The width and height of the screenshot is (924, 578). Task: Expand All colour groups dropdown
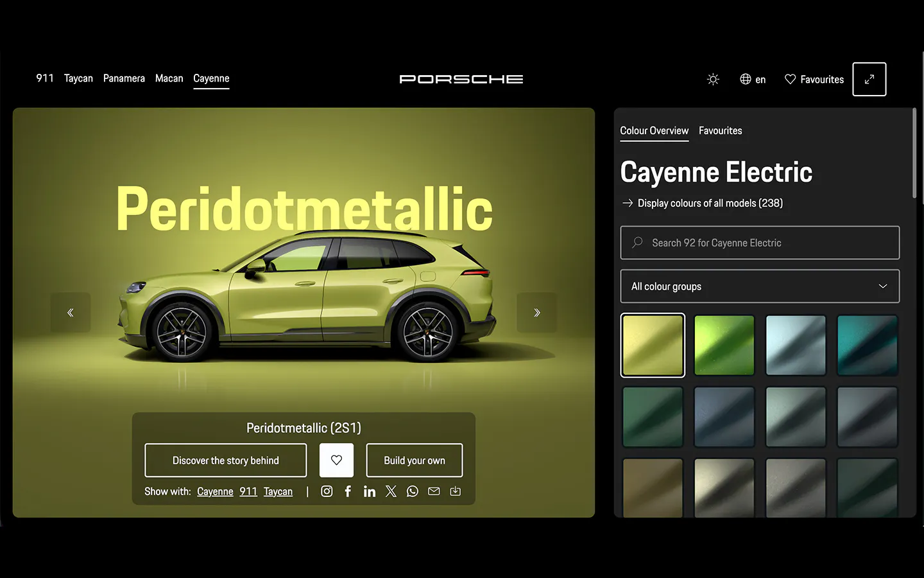760,286
